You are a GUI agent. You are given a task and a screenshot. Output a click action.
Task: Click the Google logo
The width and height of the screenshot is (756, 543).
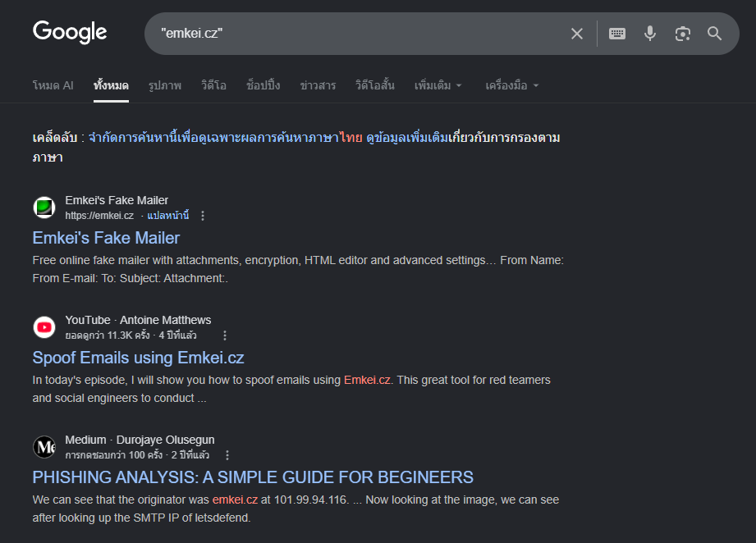pyautogui.click(x=70, y=32)
